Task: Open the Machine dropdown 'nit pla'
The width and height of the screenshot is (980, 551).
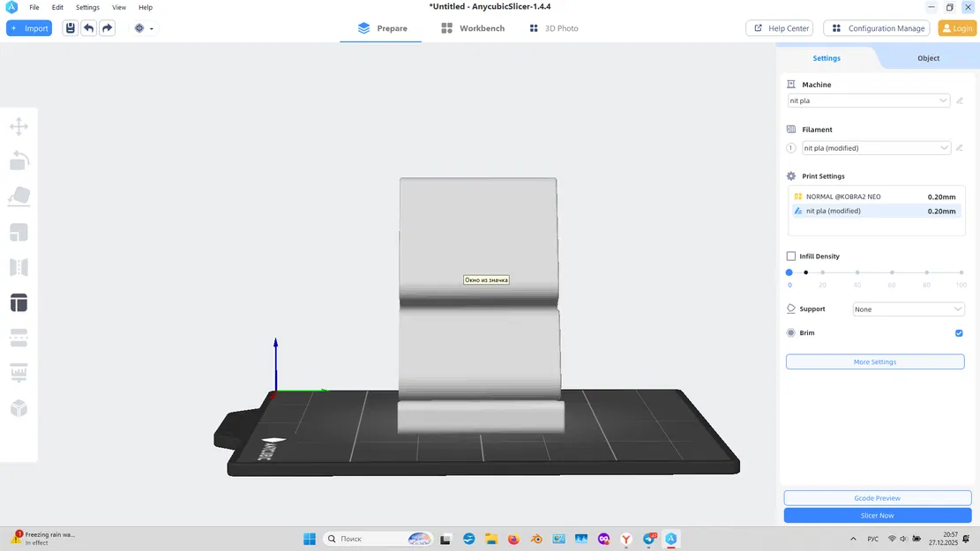Action: (869, 101)
